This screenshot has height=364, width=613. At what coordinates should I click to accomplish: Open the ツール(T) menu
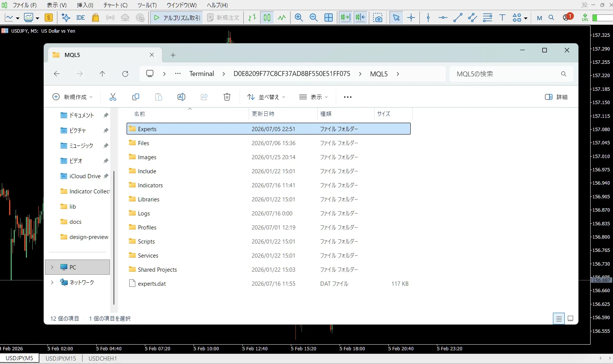(x=147, y=5)
